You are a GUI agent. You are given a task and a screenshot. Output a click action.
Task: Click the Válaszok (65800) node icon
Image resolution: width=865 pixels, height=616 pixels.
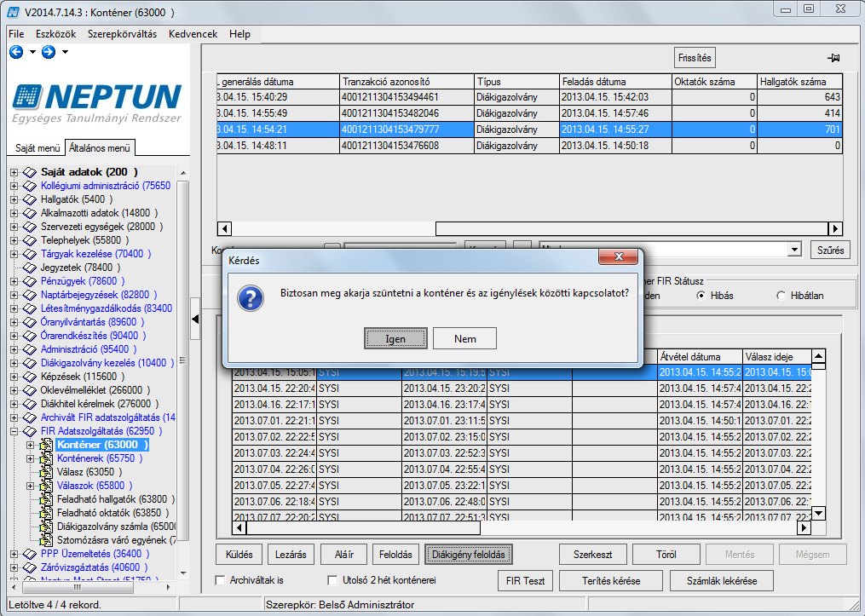pyautogui.click(x=46, y=486)
